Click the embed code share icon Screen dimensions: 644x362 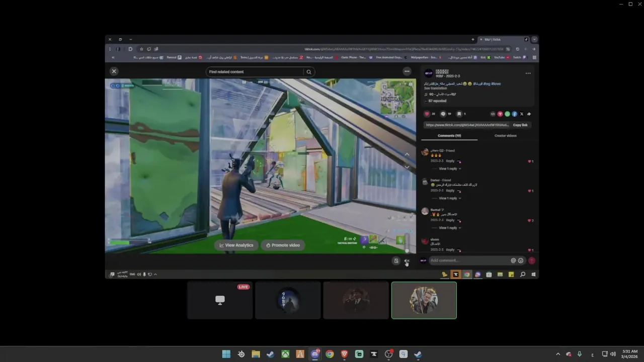pyautogui.click(x=493, y=114)
